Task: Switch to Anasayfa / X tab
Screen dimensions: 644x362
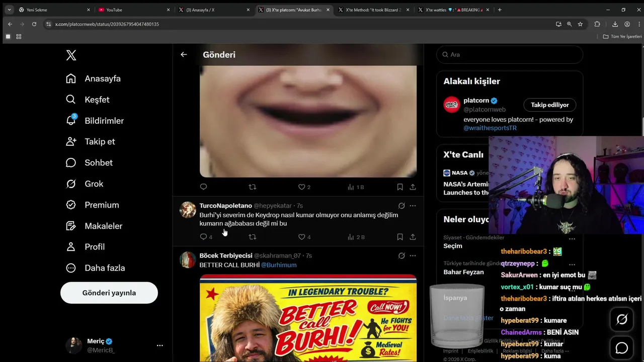Action: click(x=214, y=10)
